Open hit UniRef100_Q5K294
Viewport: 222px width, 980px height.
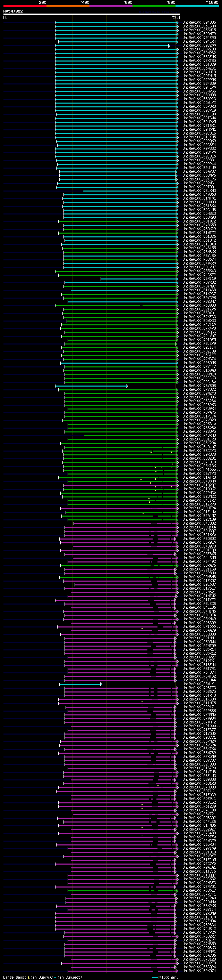pyautogui.click(x=199, y=443)
